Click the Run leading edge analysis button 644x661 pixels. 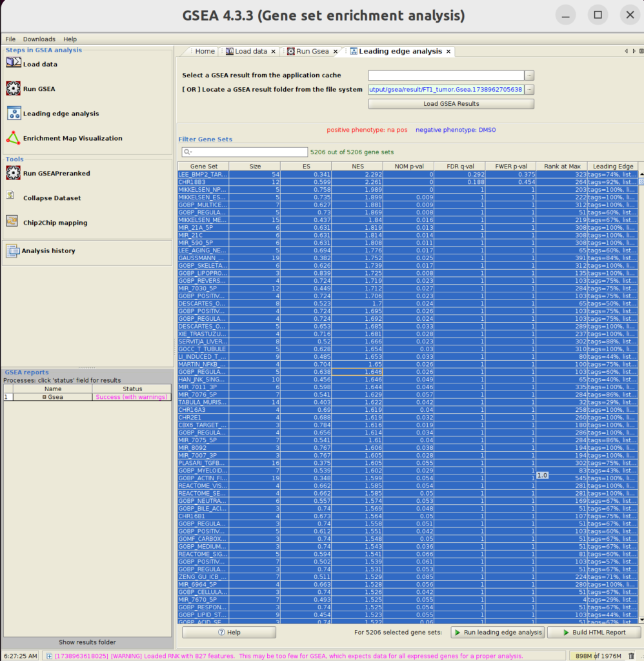coord(498,633)
